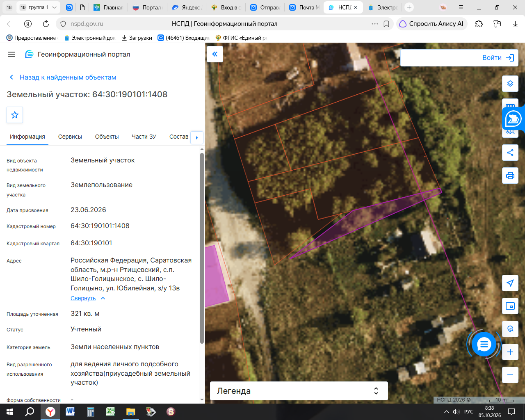Open Windows Start menu

click(x=10, y=411)
